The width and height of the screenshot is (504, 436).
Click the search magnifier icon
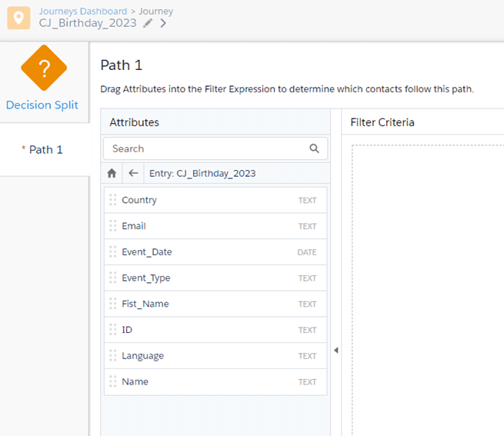pyautogui.click(x=314, y=148)
